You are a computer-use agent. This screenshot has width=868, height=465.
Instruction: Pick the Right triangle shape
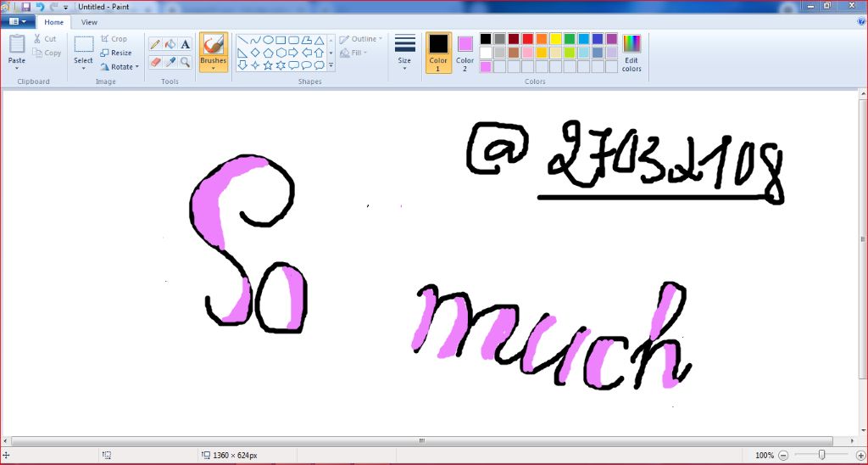[x=242, y=53]
